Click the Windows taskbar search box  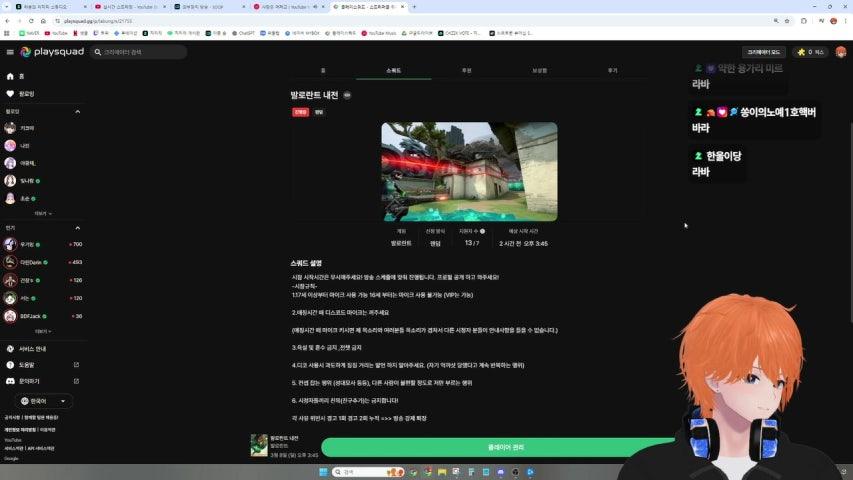(368, 472)
